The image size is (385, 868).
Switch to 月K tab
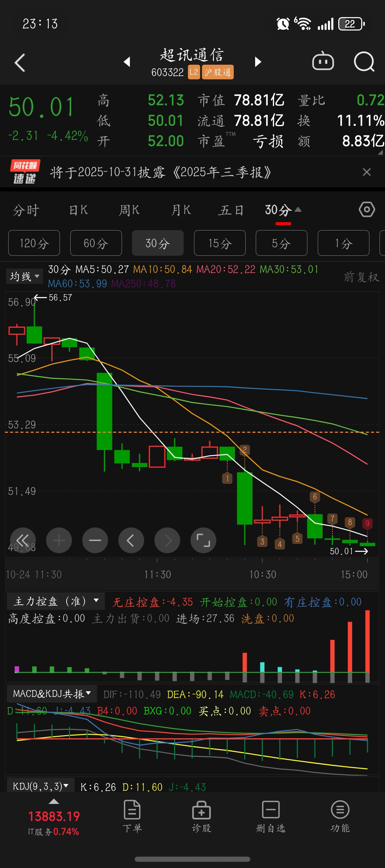click(x=181, y=210)
